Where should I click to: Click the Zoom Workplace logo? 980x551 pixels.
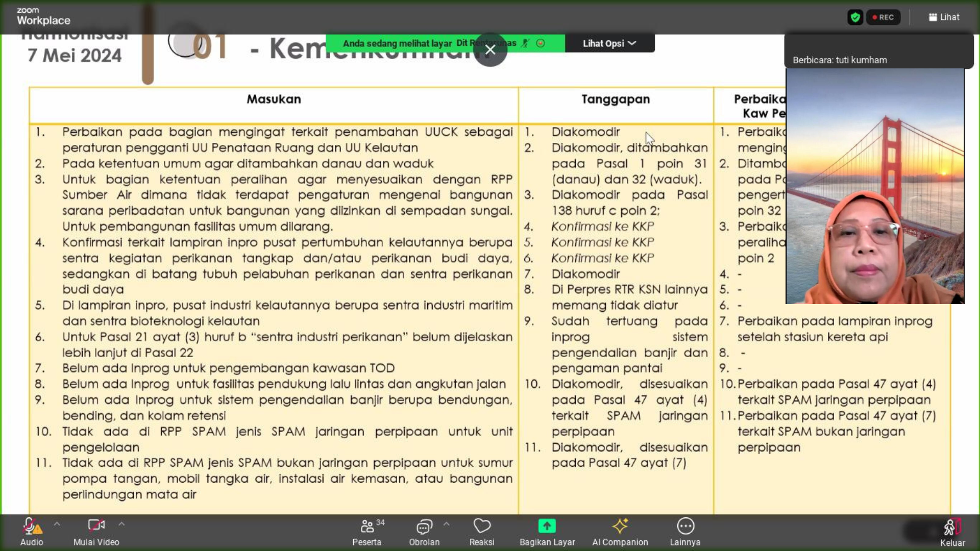(43, 17)
